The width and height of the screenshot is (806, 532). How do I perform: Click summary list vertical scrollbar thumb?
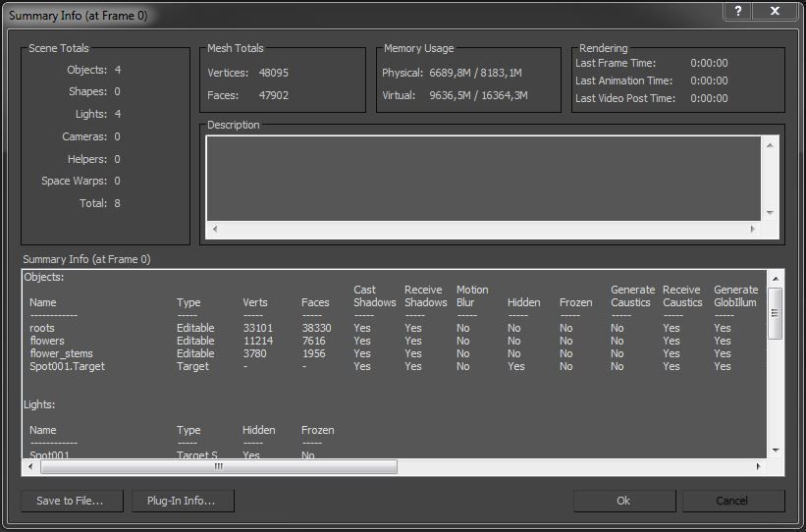click(x=776, y=313)
